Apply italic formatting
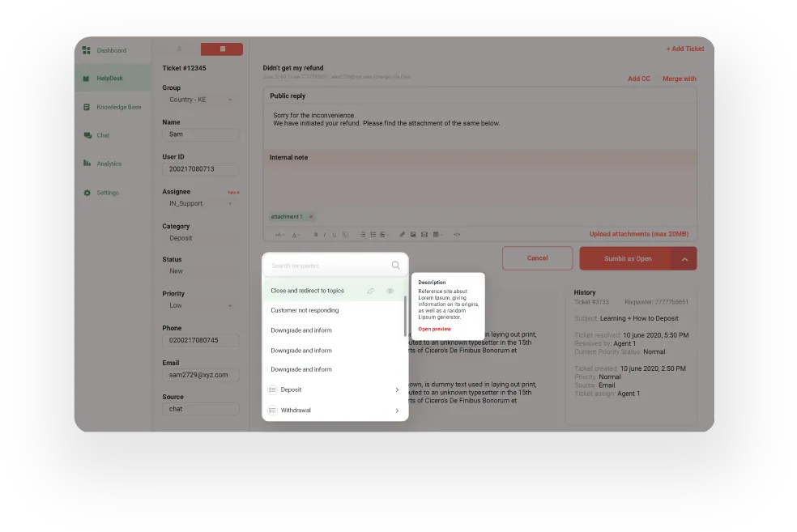The width and height of the screenshot is (797, 532). (x=325, y=234)
